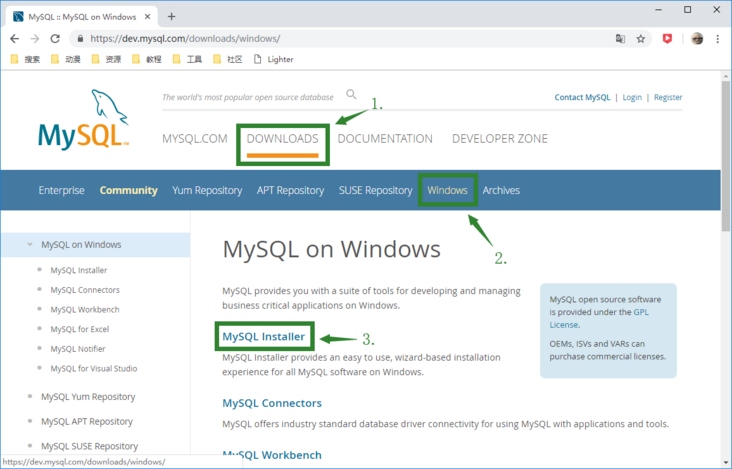Collapse the MySQL on Windows tree item
The height and width of the screenshot is (469, 732).
pos(30,245)
